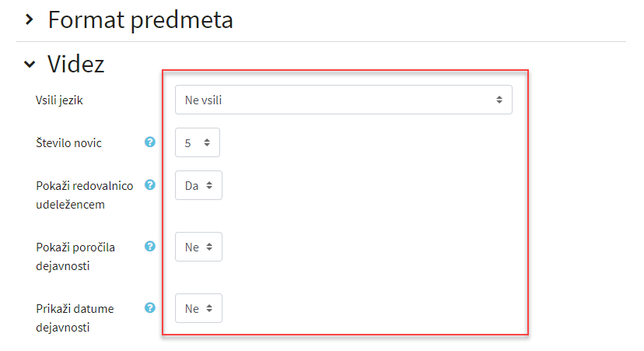The width and height of the screenshot is (644, 351).
Task: Open the Prikaži datume dejavnosti Ne dropdown
Action: click(199, 308)
